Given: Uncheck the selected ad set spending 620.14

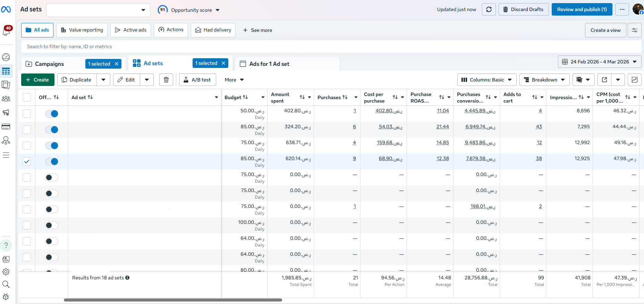Looking at the screenshot, I should tap(27, 162).
